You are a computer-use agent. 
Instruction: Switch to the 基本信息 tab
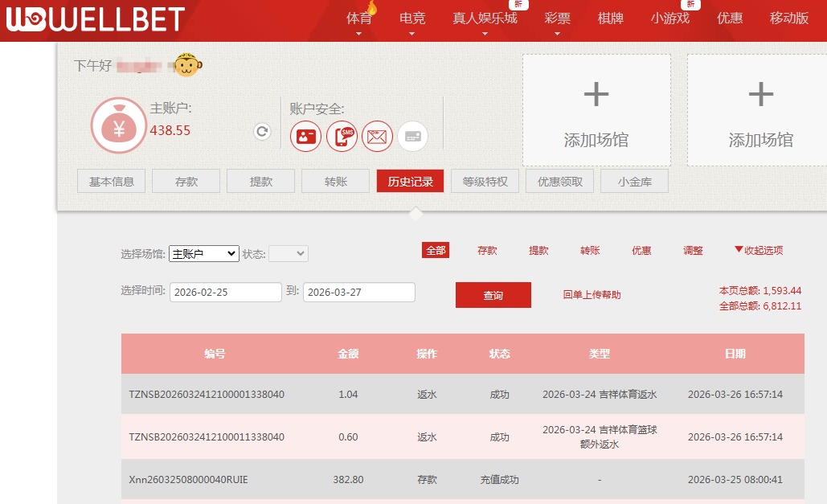point(111,181)
